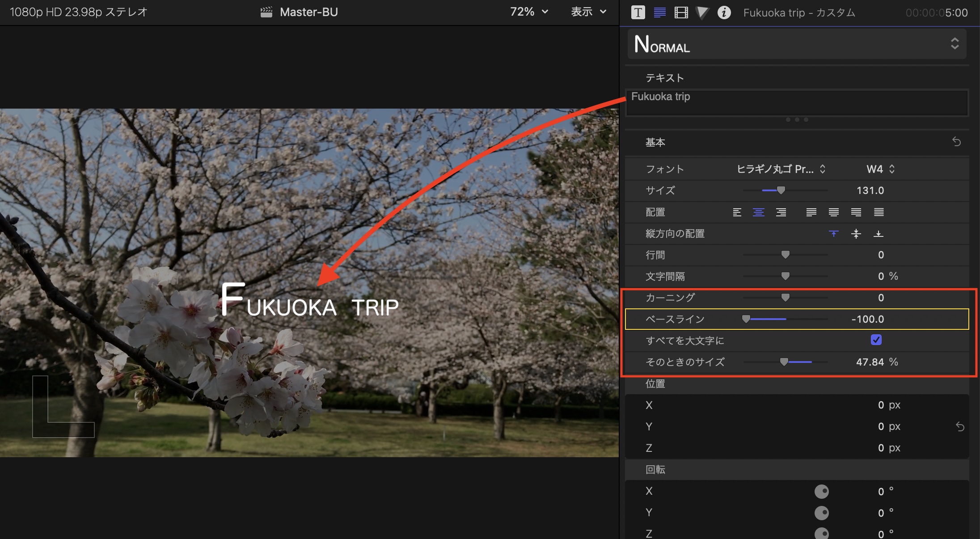Open the Video inspector filmstrip icon
This screenshot has width=980, height=539.
coord(681,13)
